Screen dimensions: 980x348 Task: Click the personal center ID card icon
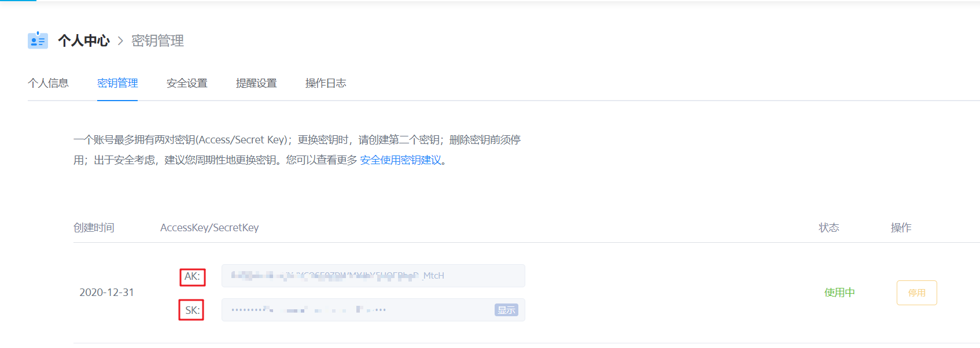(x=38, y=40)
